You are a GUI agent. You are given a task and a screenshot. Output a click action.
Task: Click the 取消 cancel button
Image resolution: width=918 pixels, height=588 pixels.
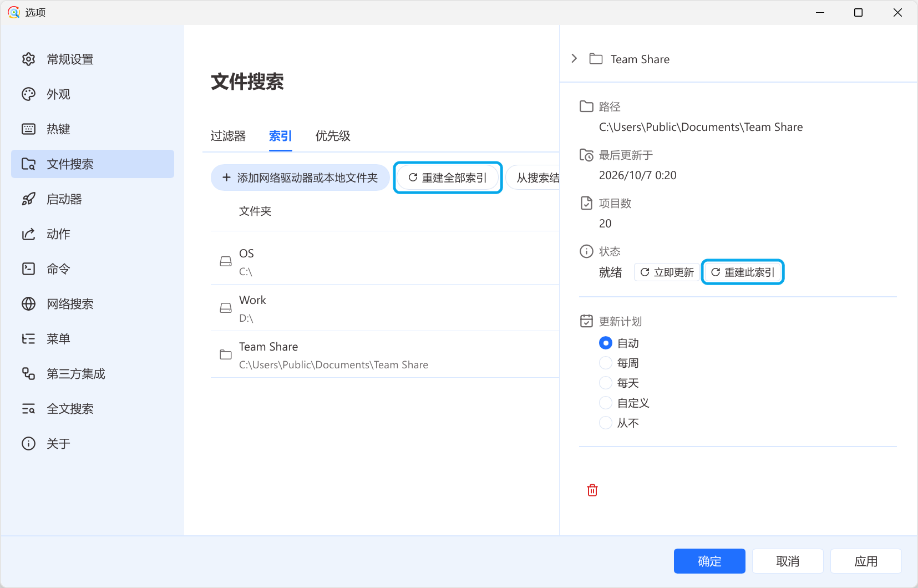[x=788, y=561]
